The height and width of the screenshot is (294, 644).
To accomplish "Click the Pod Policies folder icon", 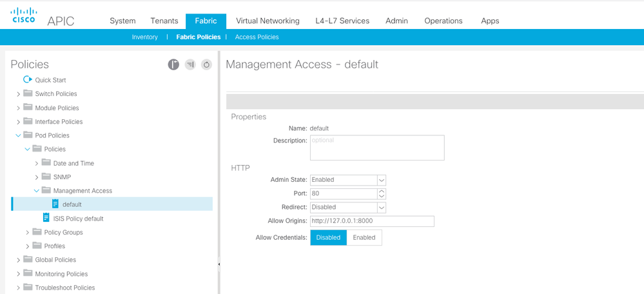I will coord(28,135).
